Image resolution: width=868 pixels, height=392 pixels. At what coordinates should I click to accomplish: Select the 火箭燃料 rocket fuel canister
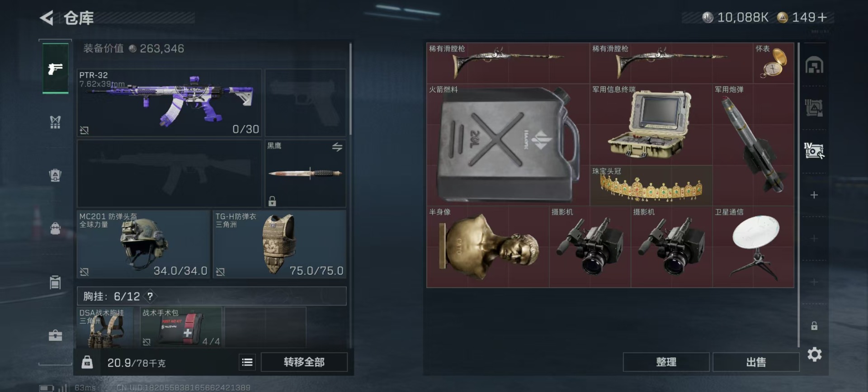coord(508,145)
